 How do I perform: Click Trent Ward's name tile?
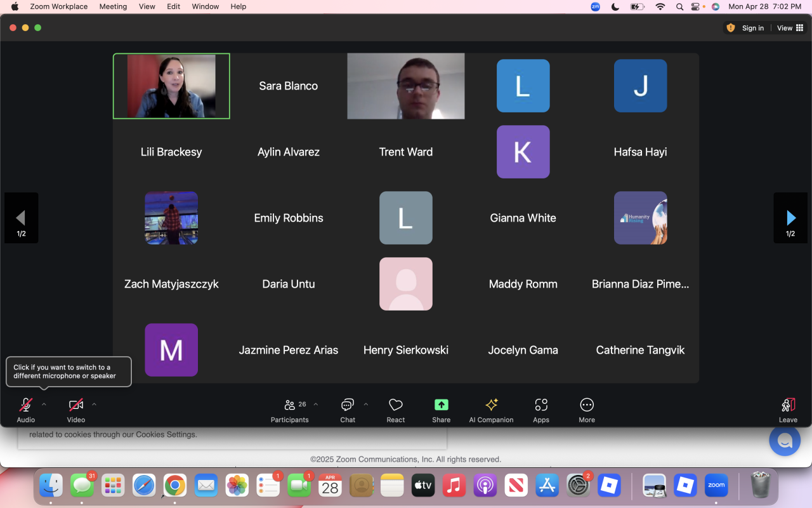[406, 152]
